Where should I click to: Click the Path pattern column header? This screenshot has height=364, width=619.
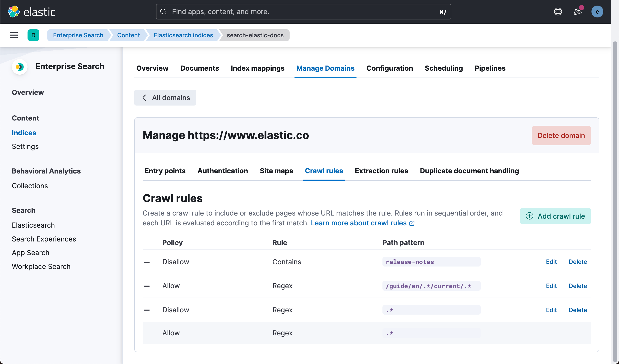pos(403,243)
